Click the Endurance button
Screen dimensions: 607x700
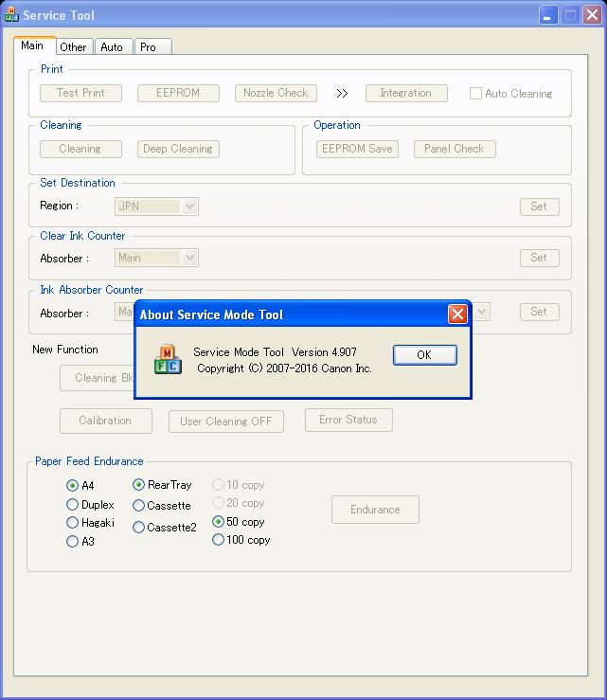click(x=375, y=510)
